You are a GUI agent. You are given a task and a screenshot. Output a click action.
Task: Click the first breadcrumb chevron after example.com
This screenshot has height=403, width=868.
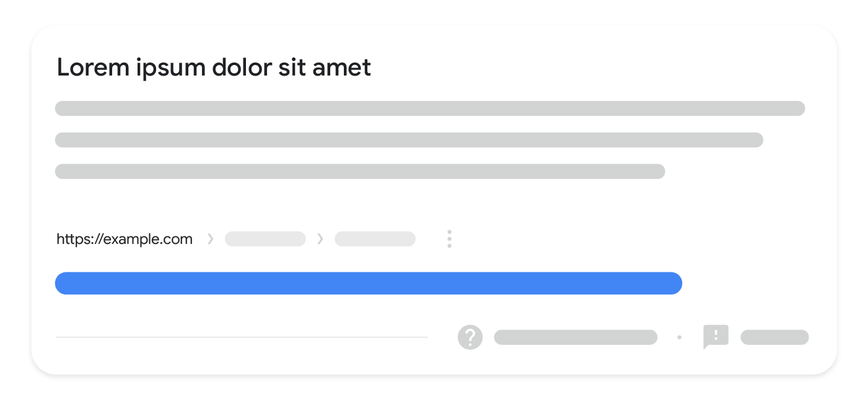click(x=210, y=239)
